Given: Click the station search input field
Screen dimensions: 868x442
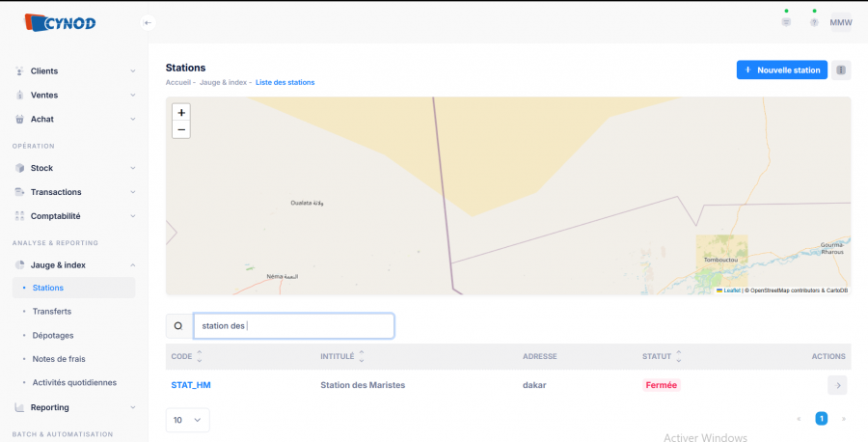Looking at the screenshot, I should click(294, 326).
